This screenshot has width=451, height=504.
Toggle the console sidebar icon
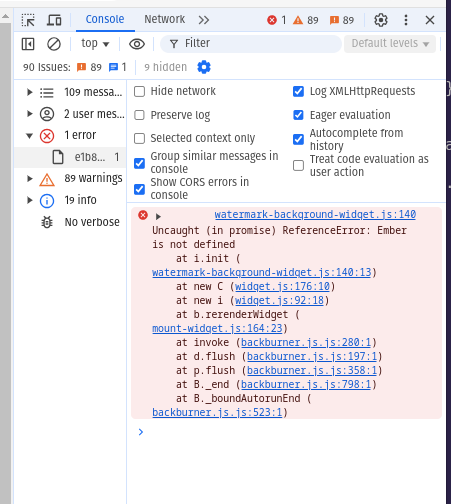(x=28, y=44)
